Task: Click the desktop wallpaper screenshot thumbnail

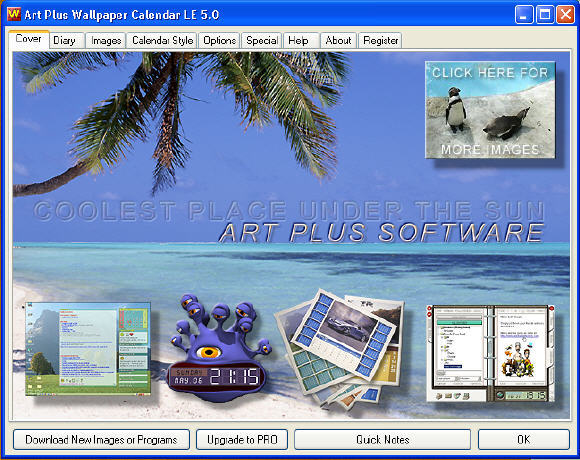Action: (x=88, y=349)
